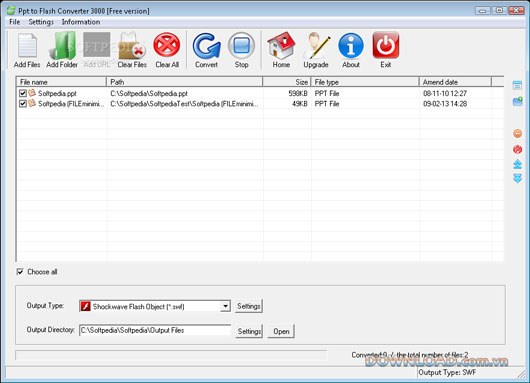This screenshot has width=530, height=383.
Task: Sort by File type column header
Action: tap(365, 82)
